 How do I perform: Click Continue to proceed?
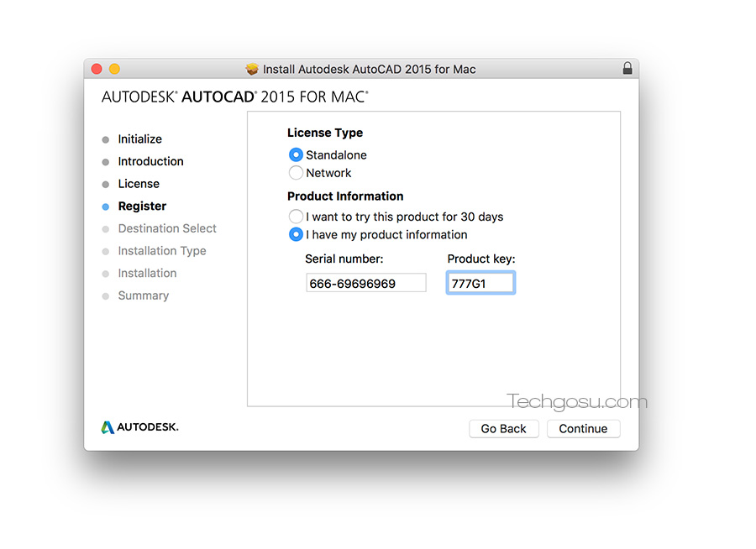tap(584, 428)
